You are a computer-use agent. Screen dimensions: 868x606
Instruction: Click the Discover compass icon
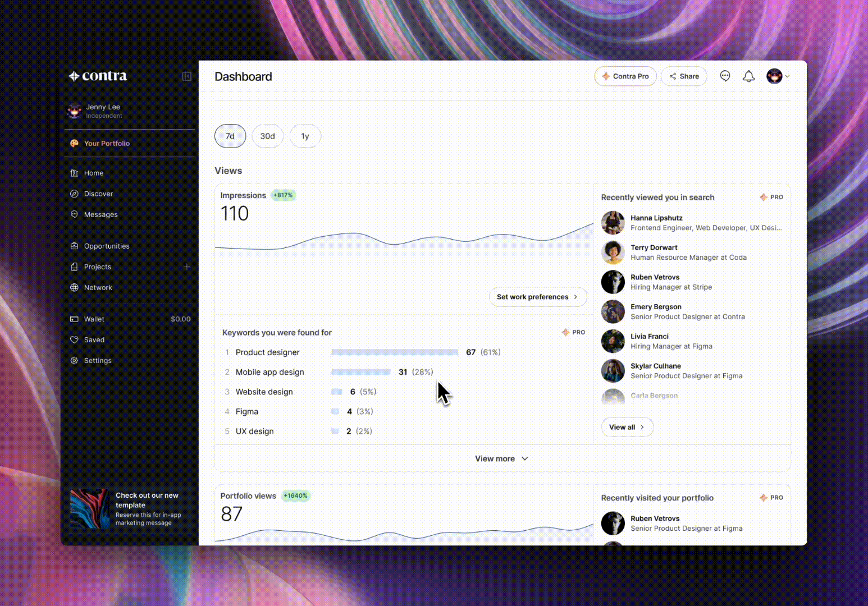[x=74, y=194]
